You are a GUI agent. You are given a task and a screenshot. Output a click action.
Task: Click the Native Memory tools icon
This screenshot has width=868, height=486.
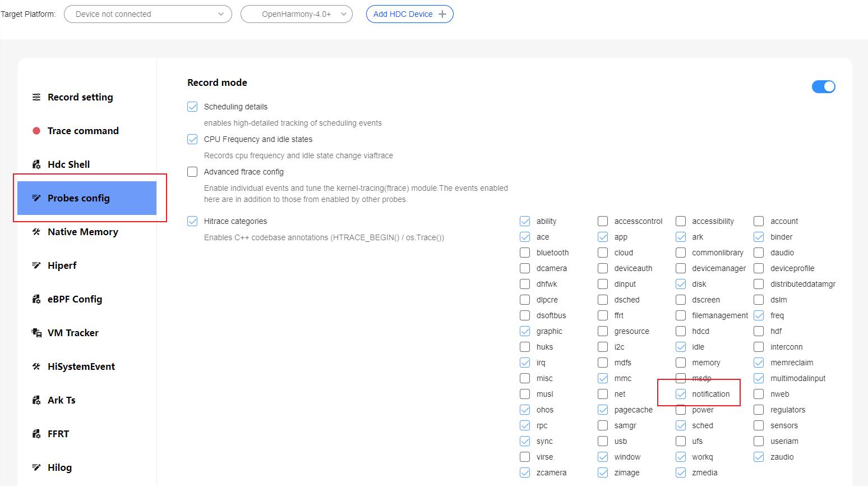click(36, 232)
